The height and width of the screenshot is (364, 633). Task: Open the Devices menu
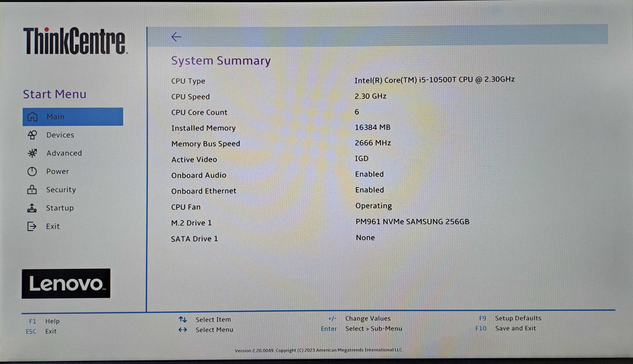tap(60, 135)
